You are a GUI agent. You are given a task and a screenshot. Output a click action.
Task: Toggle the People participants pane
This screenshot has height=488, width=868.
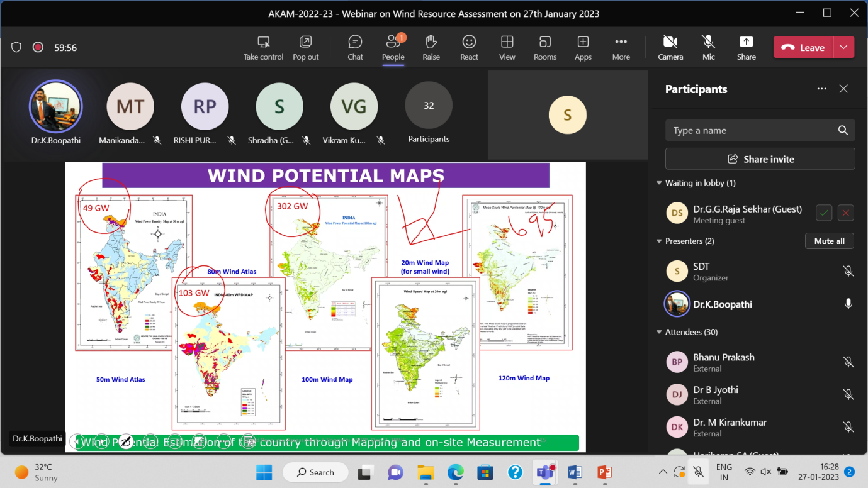393,47
